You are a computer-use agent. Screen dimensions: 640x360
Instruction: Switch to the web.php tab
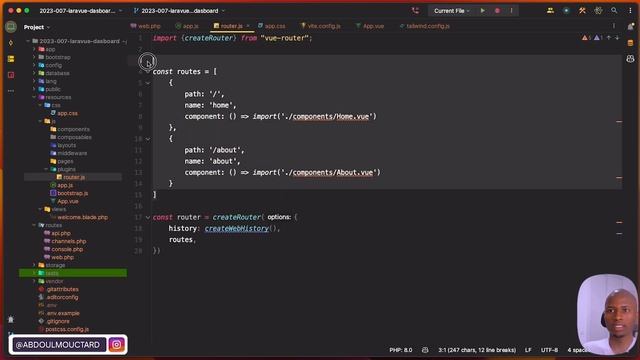(x=146, y=26)
